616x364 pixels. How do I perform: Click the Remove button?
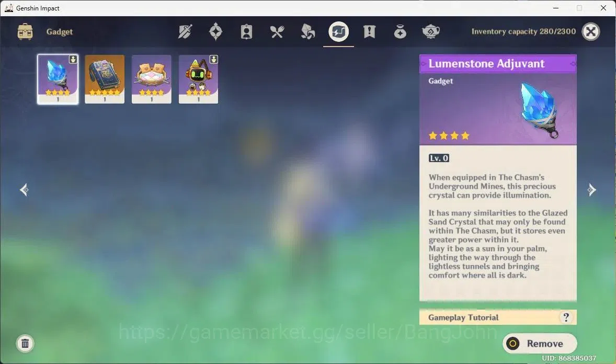[x=540, y=344]
